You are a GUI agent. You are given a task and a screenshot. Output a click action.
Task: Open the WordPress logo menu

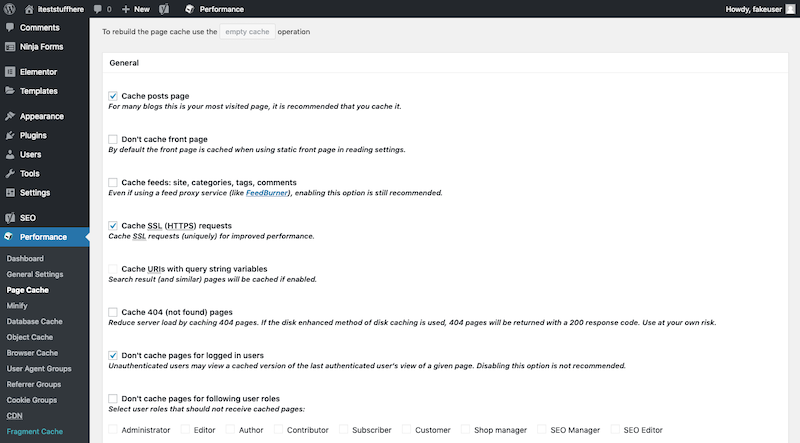(9, 9)
